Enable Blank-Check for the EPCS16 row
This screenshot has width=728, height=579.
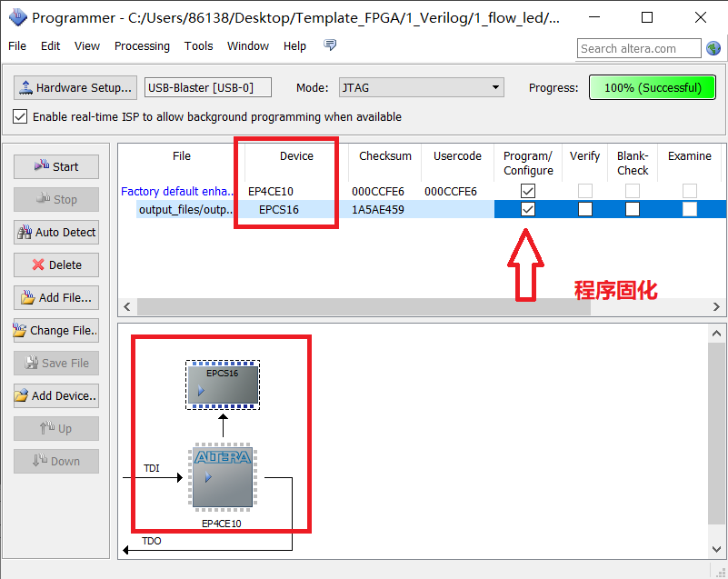coord(632,209)
